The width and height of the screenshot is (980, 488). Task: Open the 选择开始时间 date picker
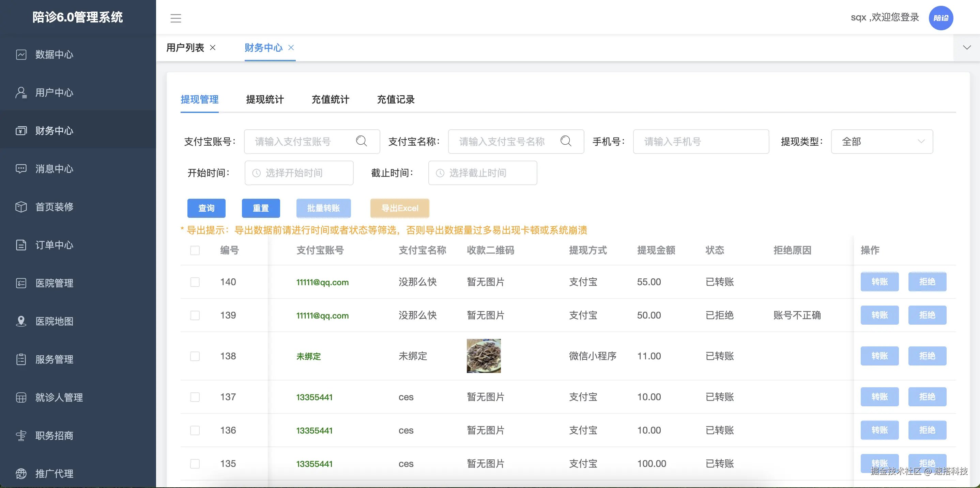pos(299,173)
